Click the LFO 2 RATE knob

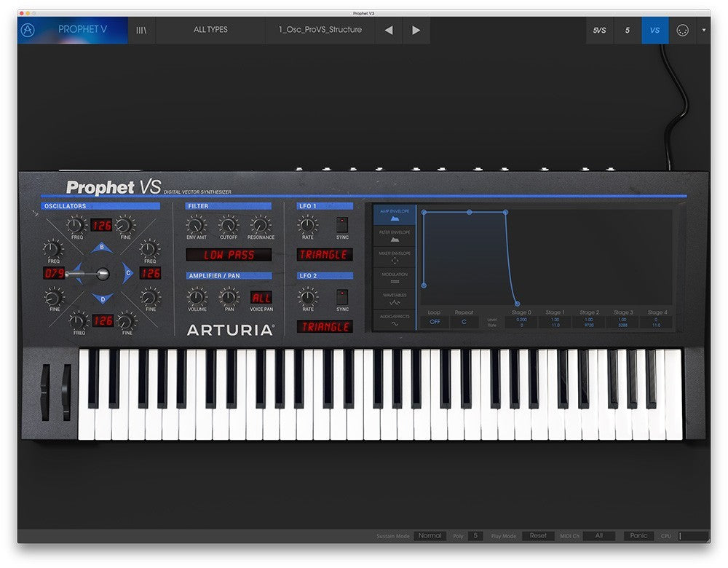[x=308, y=297]
